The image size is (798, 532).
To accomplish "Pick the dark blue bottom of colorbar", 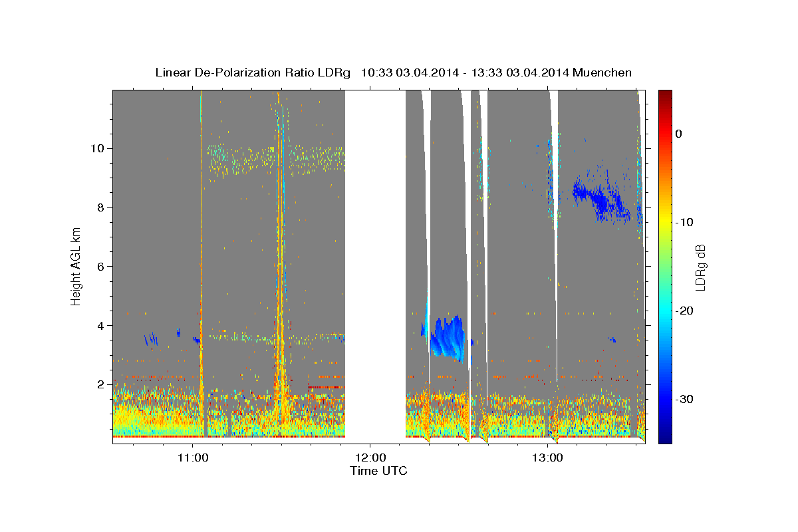I will 665,439.
